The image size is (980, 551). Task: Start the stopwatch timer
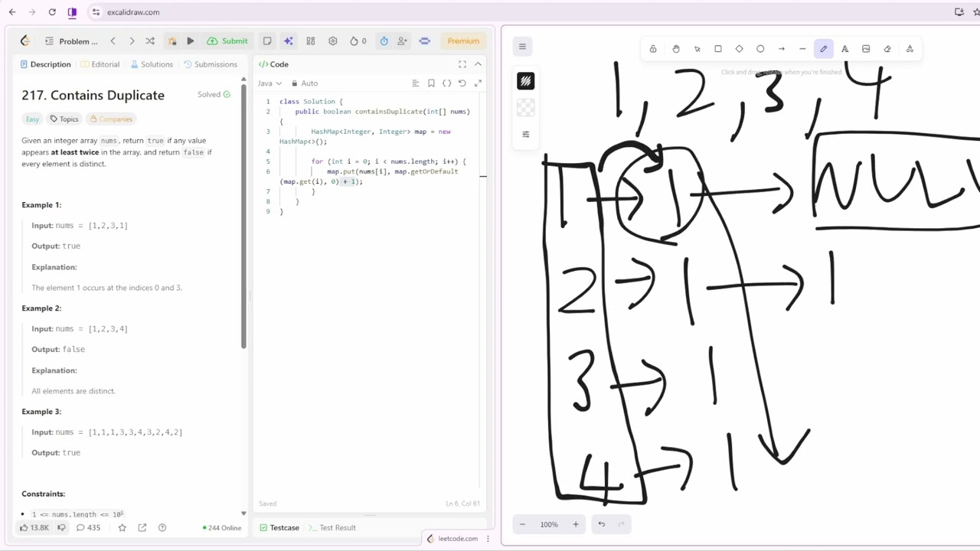[384, 41]
